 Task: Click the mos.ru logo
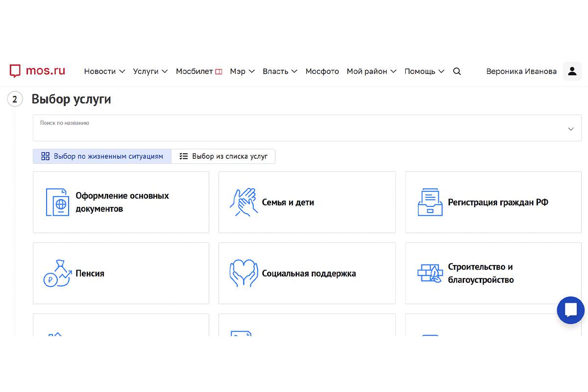point(37,71)
